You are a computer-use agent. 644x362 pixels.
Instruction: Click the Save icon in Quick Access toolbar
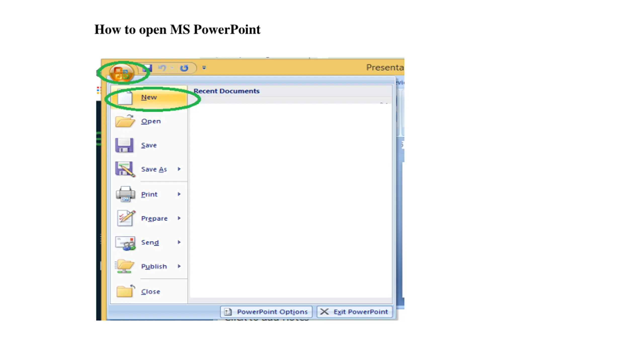[x=147, y=68]
